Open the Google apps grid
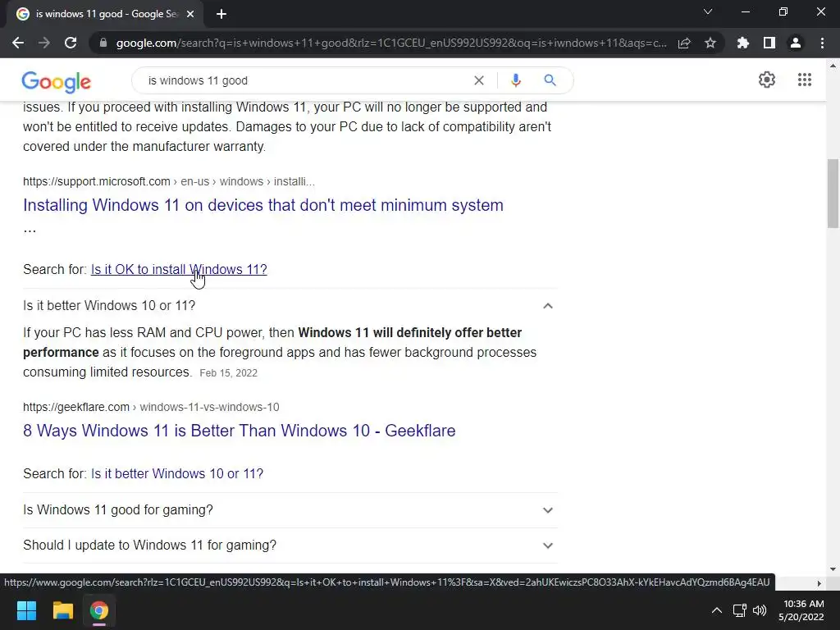 (805, 80)
